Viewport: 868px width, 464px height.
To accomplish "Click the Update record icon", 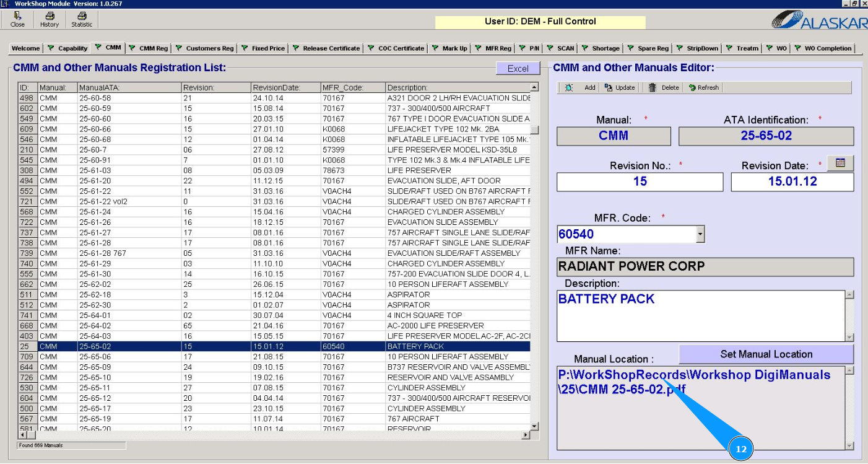I will pyautogui.click(x=609, y=88).
